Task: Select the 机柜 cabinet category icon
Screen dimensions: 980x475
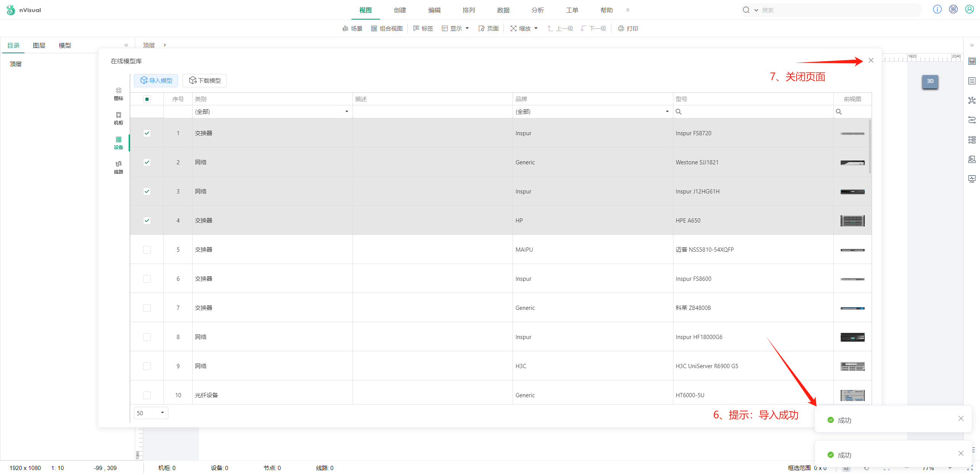Action: pyautogui.click(x=118, y=118)
